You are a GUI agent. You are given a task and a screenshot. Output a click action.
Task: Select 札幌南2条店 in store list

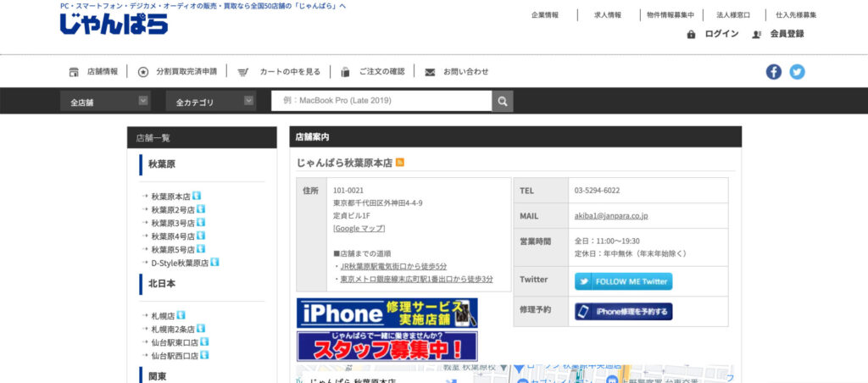pos(173,330)
